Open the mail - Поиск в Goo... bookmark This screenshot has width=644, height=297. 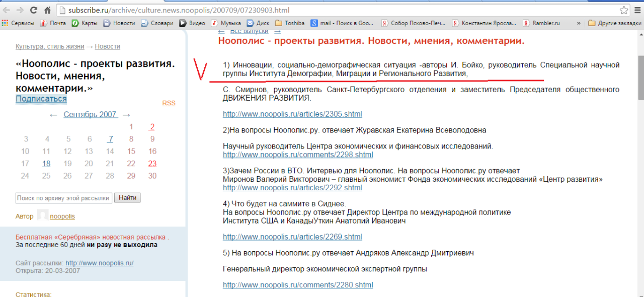(x=342, y=23)
